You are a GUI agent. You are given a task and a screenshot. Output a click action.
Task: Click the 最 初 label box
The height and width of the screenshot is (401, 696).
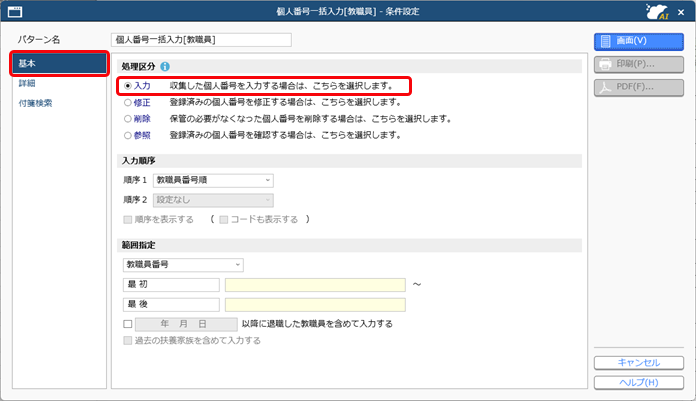click(171, 285)
